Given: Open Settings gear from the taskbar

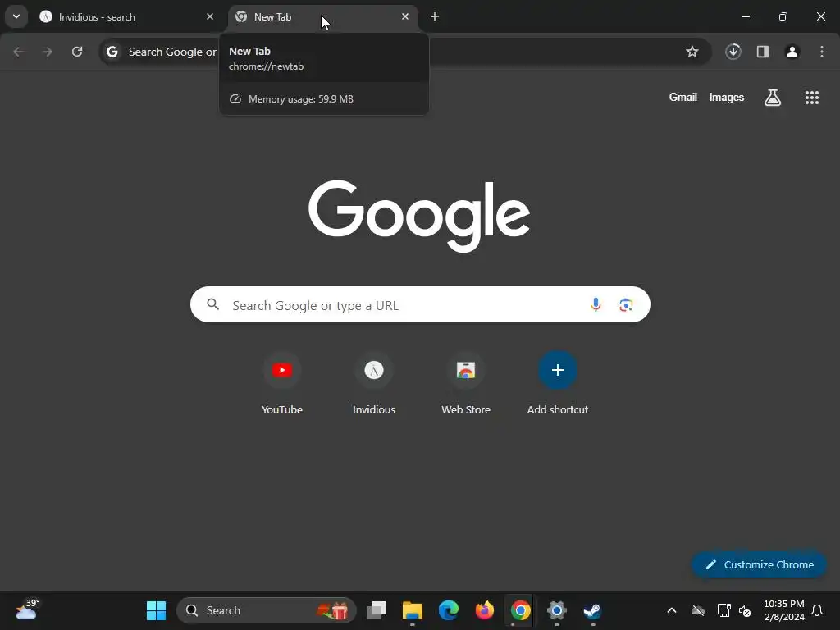Looking at the screenshot, I should (557, 610).
